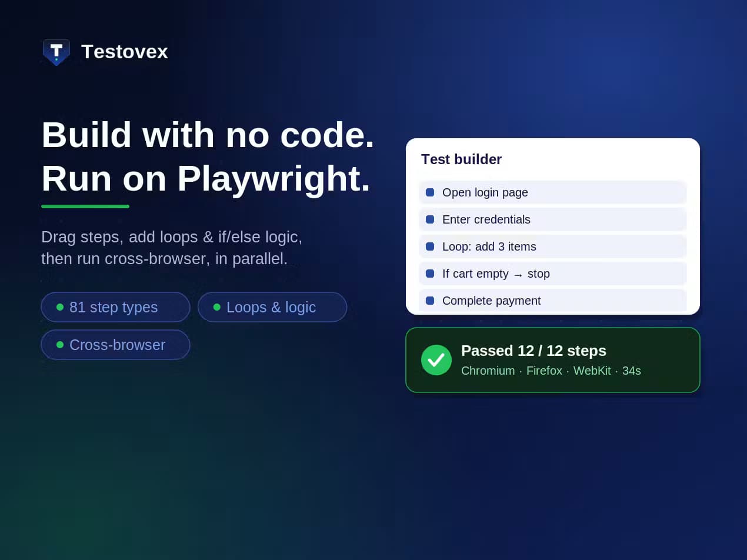
Task: Select the Complete payment step
Action: [552, 301]
